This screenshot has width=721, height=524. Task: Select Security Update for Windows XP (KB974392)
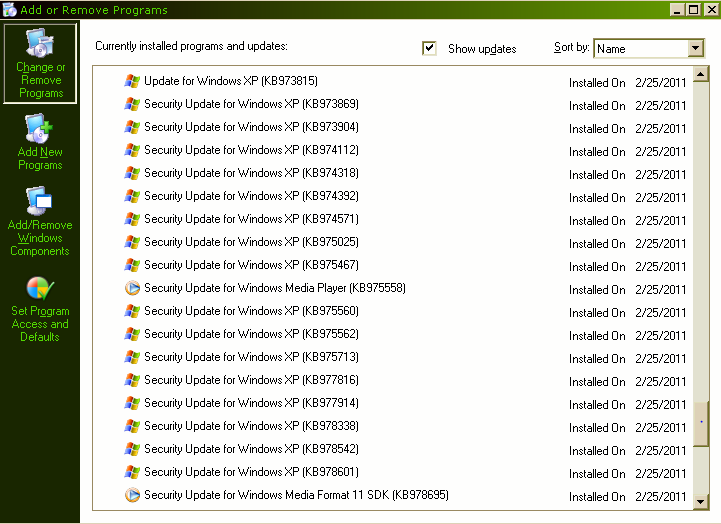(x=251, y=196)
